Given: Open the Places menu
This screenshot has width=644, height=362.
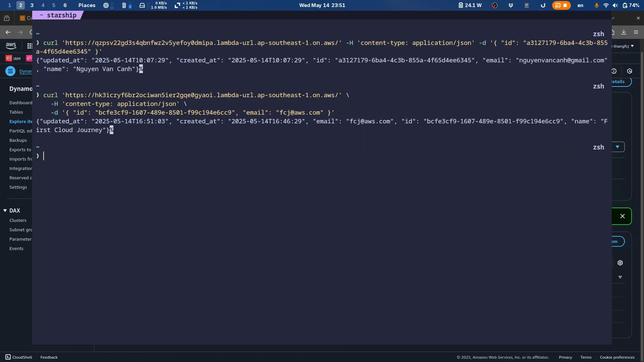Looking at the screenshot, I should (x=87, y=5).
